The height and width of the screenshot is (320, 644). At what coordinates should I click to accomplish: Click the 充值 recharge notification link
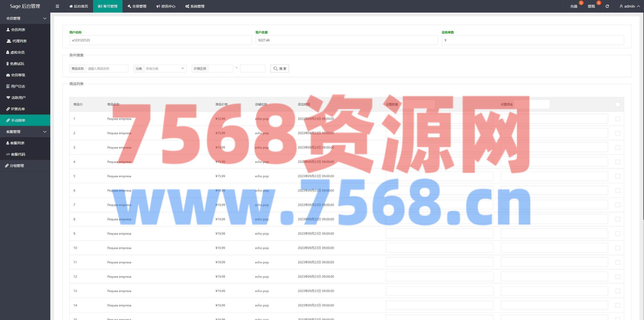click(x=574, y=6)
